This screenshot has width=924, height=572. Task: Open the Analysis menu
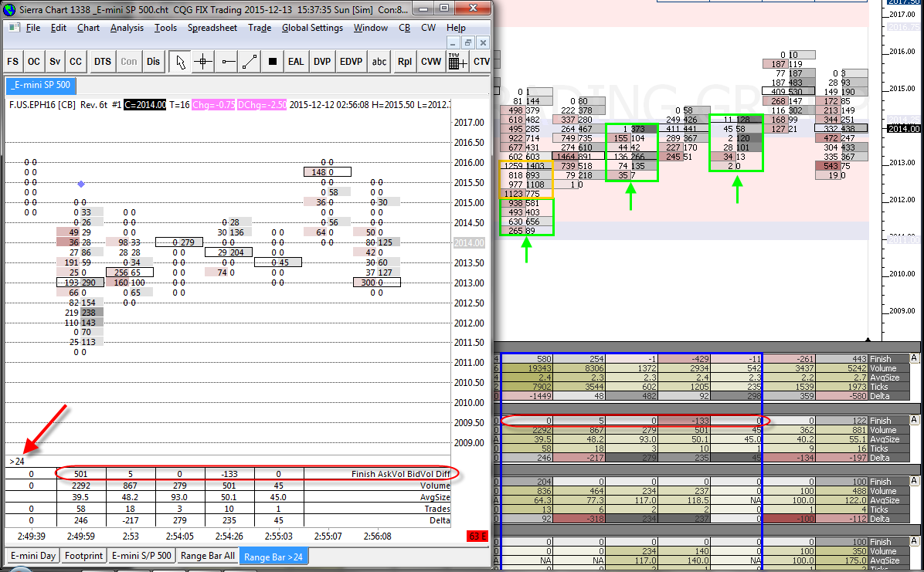127,28
